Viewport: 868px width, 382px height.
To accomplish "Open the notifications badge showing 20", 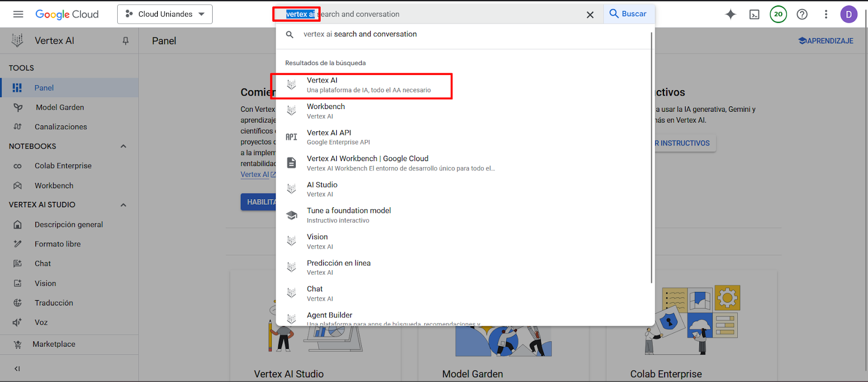I will pyautogui.click(x=778, y=14).
